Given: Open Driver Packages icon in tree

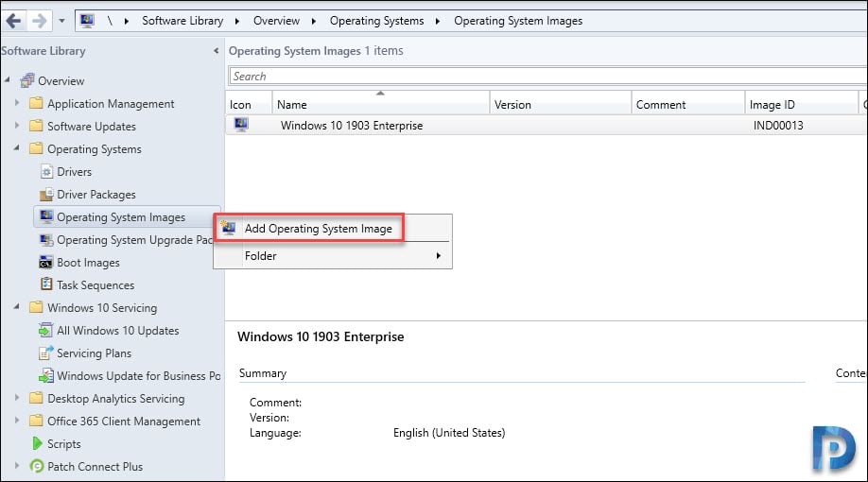Looking at the screenshot, I should 46,195.
